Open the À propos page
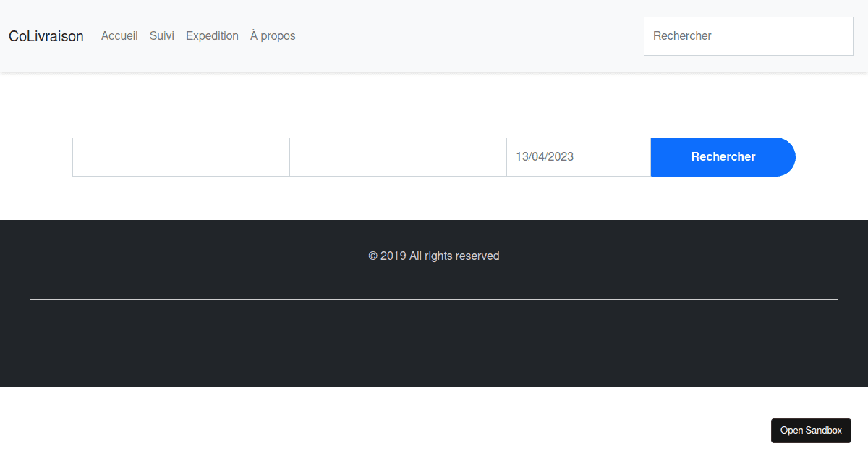 pos(273,36)
